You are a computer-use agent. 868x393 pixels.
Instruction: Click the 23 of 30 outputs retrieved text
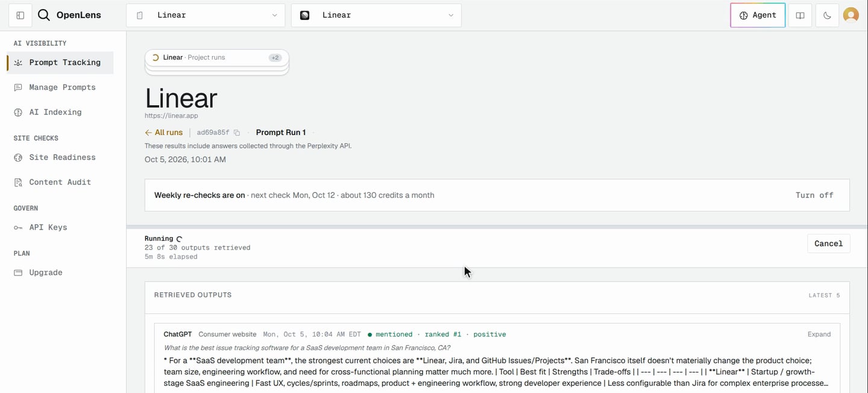click(x=197, y=248)
